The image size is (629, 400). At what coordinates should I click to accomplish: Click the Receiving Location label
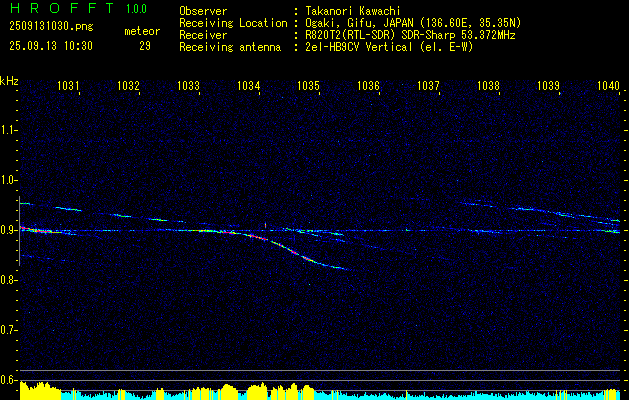point(233,23)
